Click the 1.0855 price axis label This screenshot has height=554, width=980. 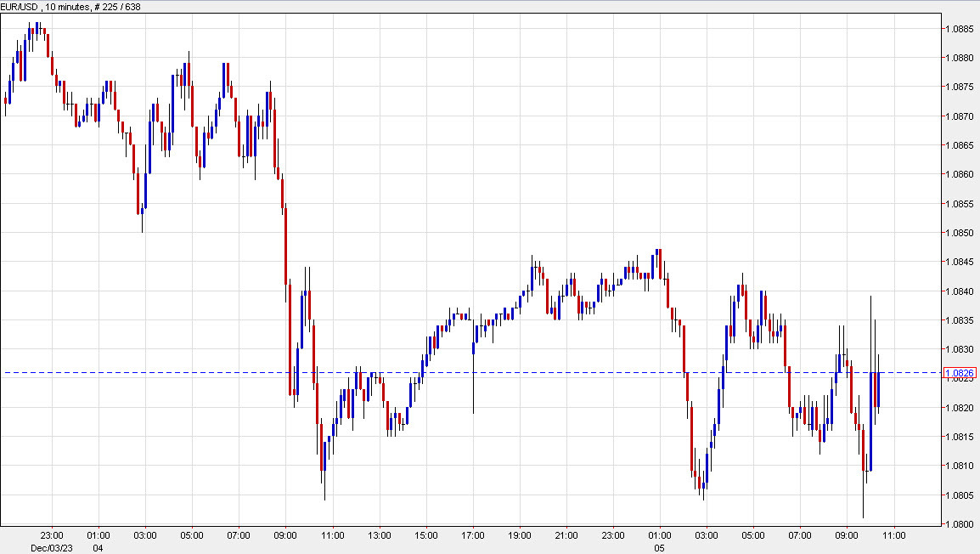tap(960, 204)
